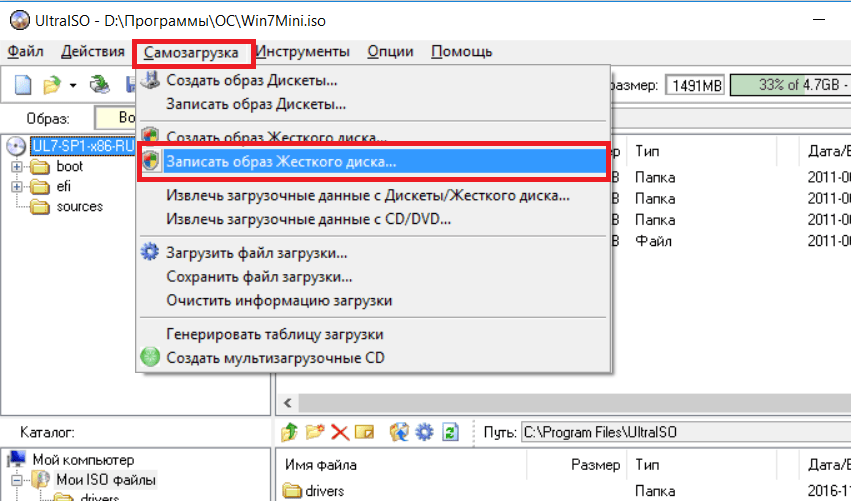Image resolution: width=851 pixels, height=501 pixels.
Task: Click the blue gear settings icon
Action: pos(424,432)
